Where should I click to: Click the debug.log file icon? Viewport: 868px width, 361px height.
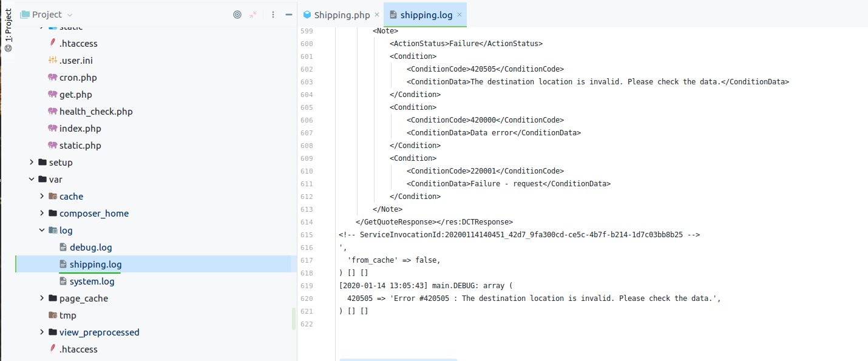click(63, 247)
